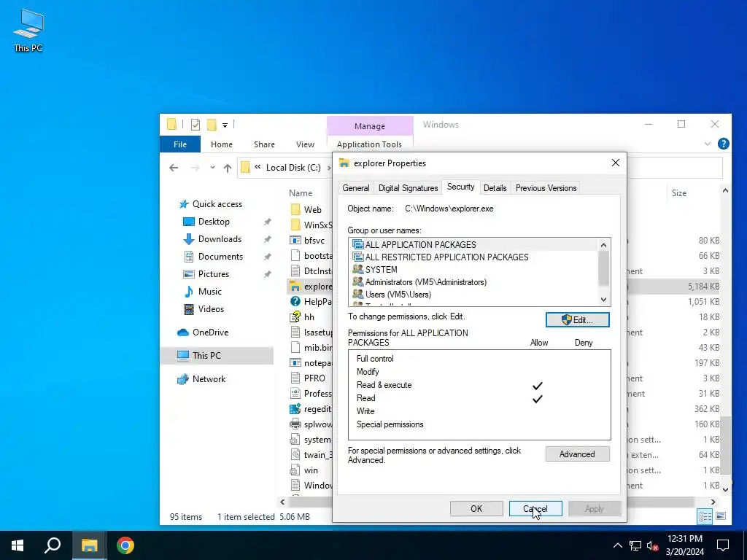Open the Windows Start menu

point(18,545)
